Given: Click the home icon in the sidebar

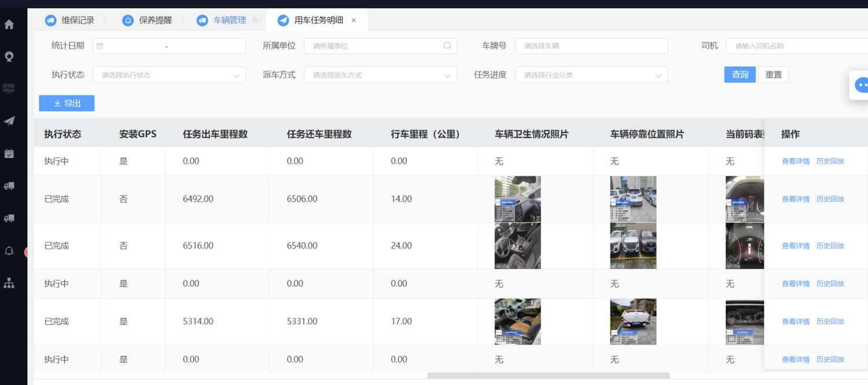Looking at the screenshot, I should tap(9, 25).
